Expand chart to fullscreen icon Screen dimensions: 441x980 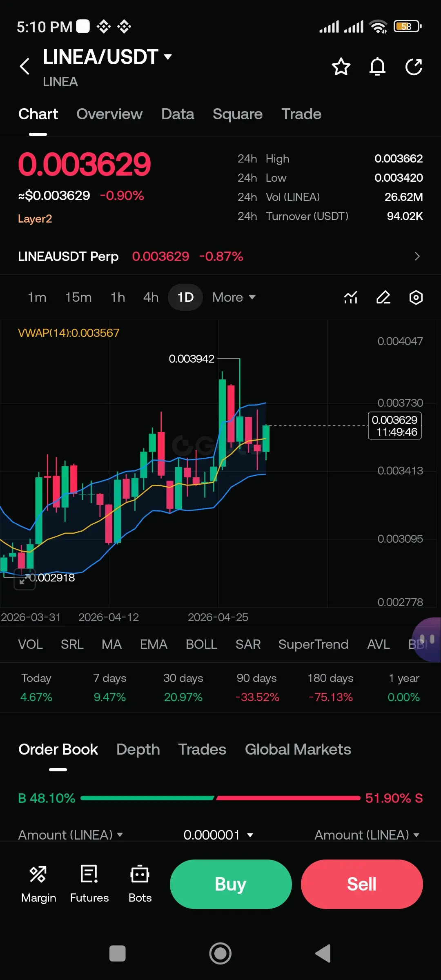point(24,579)
